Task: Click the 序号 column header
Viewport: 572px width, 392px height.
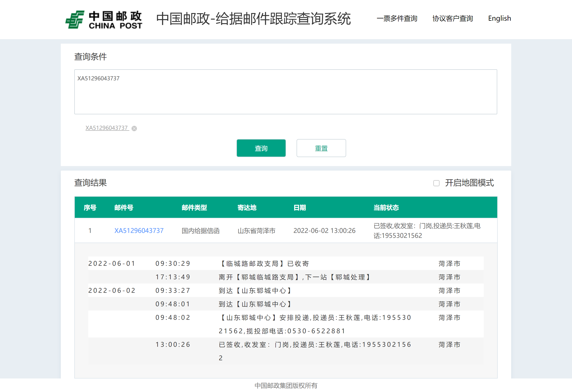Action: click(90, 207)
